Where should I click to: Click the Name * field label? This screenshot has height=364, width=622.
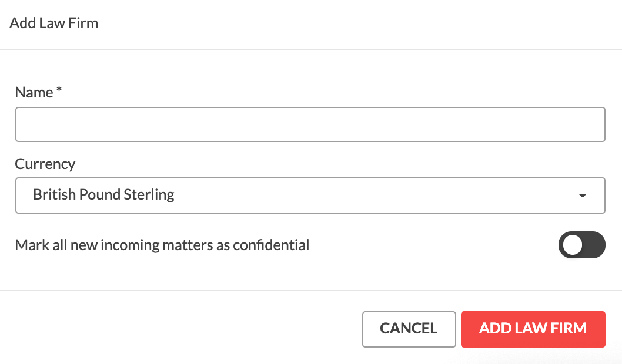pyautogui.click(x=38, y=92)
